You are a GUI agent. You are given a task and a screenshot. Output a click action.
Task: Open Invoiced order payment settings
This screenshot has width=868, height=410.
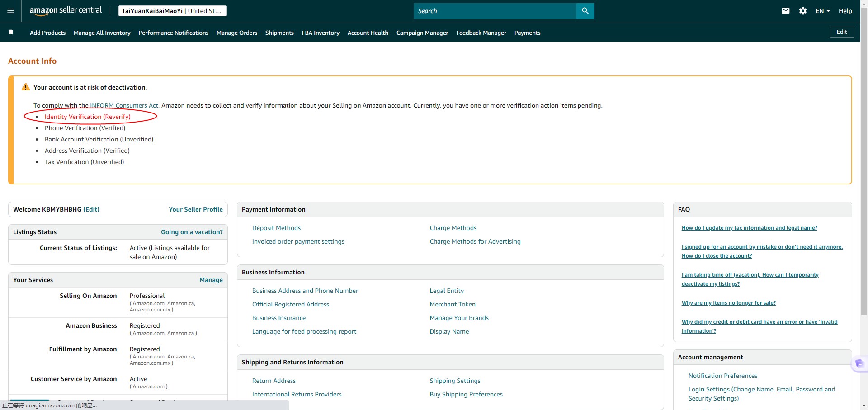[298, 241]
